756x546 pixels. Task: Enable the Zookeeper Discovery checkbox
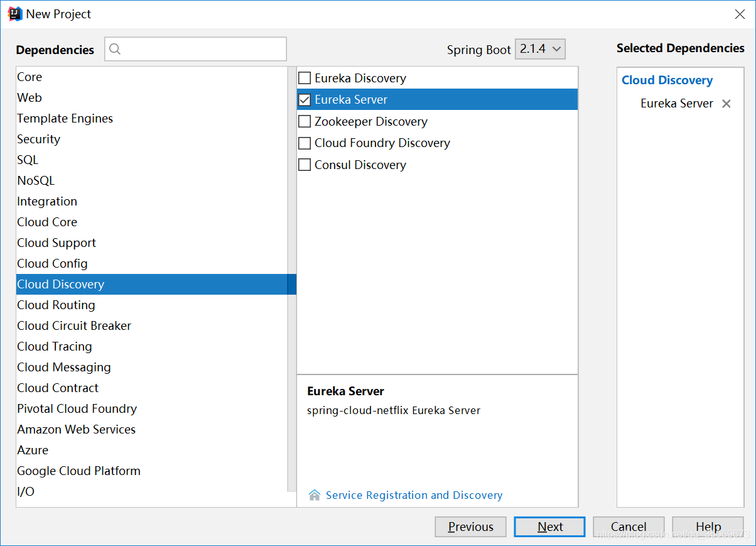pos(305,121)
